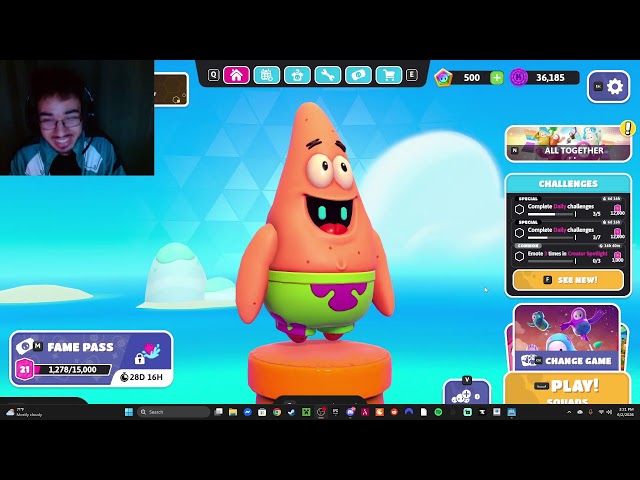Select Emote 3 times challenge hexagon
The width and height of the screenshot is (640, 480).
pos(519,256)
